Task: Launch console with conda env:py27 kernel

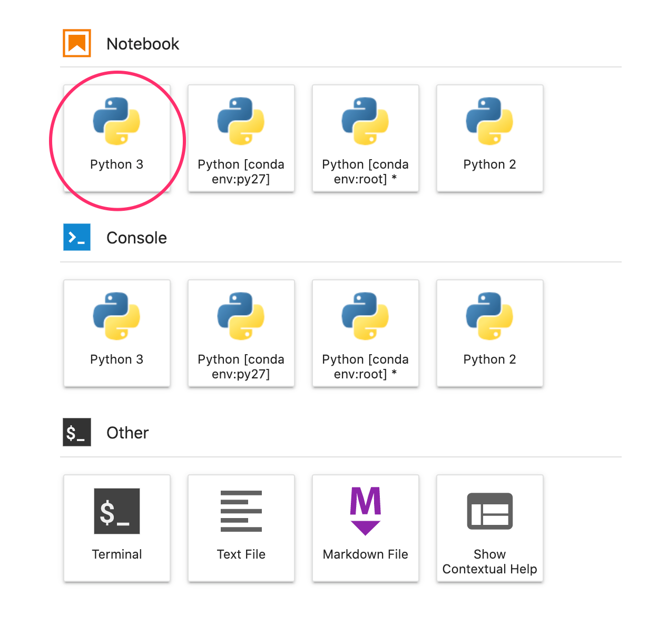Action: [x=241, y=333]
